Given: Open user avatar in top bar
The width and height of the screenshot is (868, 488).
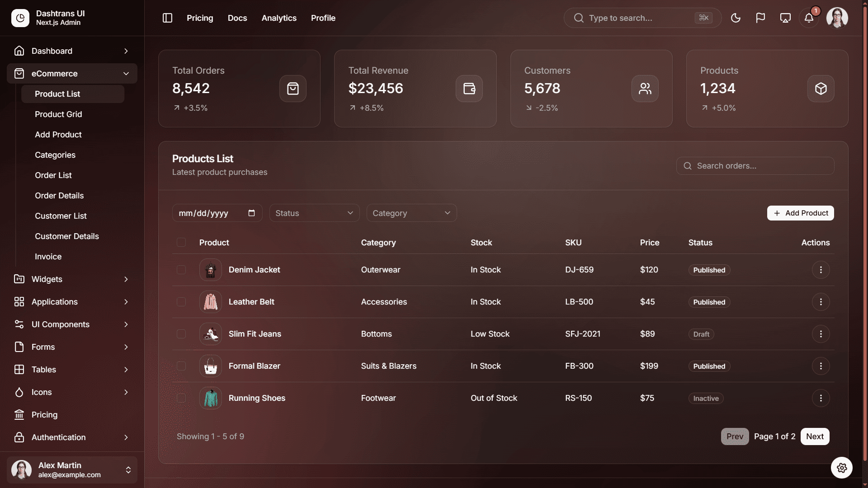Looking at the screenshot, I should (837, 18).
